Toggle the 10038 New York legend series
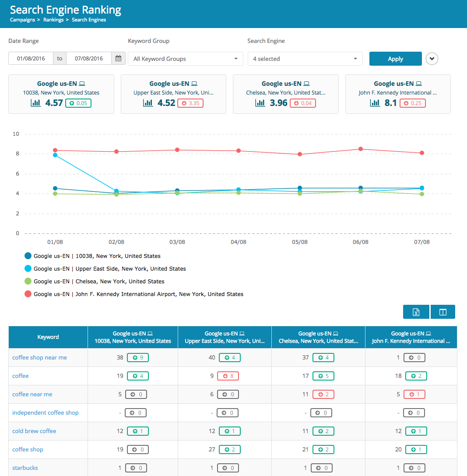 (28, 256)
